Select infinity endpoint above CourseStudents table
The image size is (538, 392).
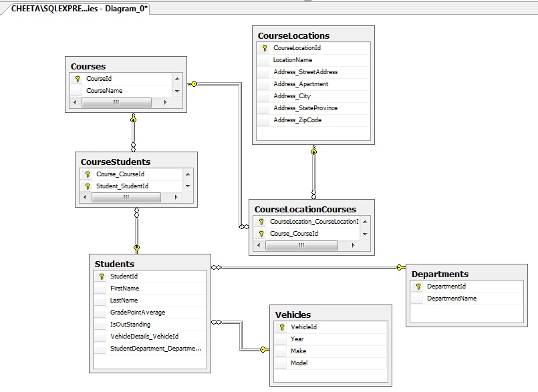(x=134, y=147)
